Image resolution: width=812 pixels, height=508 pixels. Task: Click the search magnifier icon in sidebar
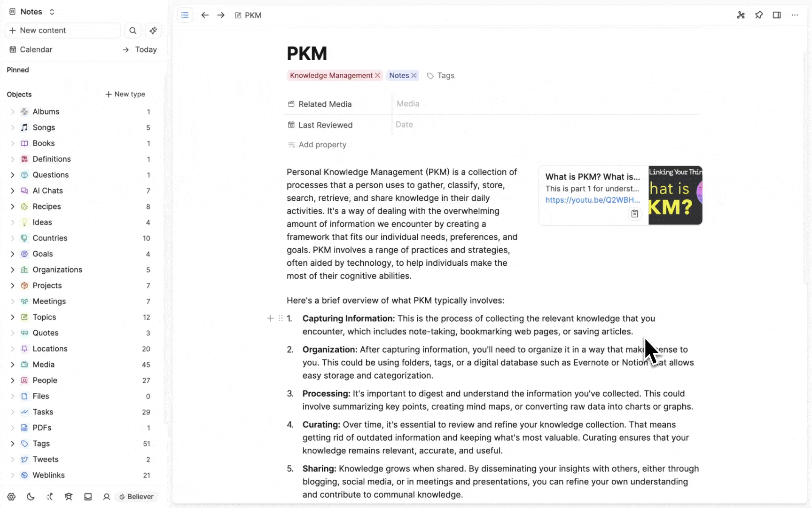point(133,31)
